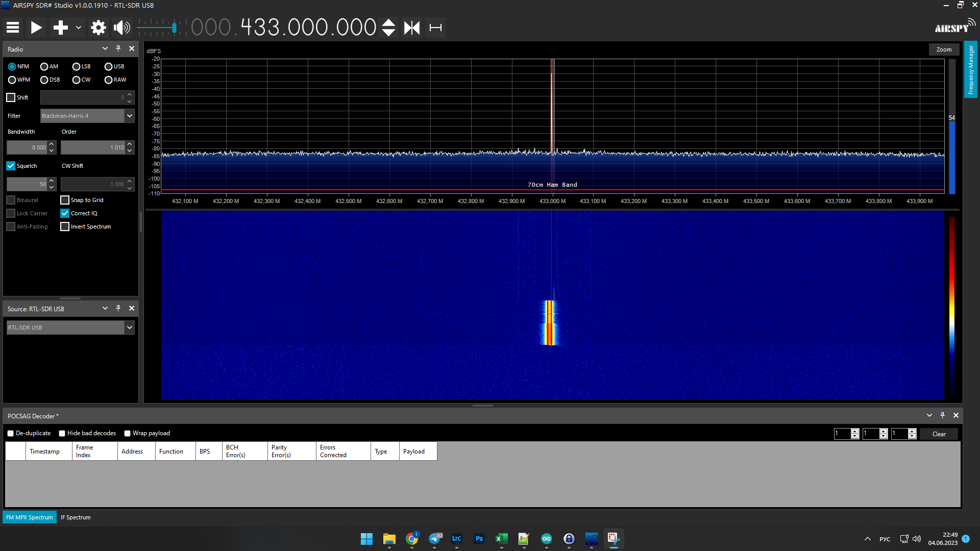Pin the POCSAG Decoder panel
980x551 pixels.
[x=943, y=416]
